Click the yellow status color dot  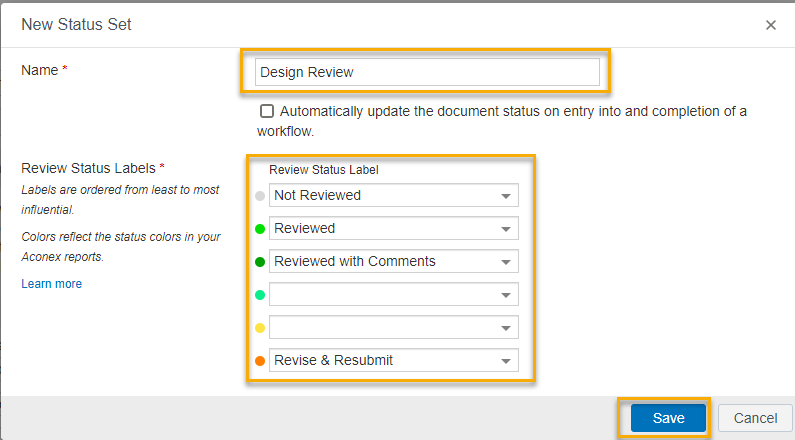[260, 328]
